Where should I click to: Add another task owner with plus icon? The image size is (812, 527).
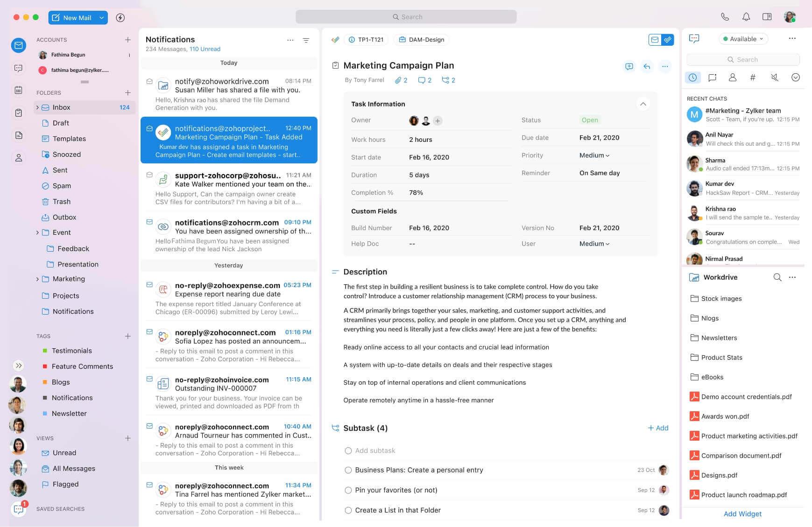(438, 121)
